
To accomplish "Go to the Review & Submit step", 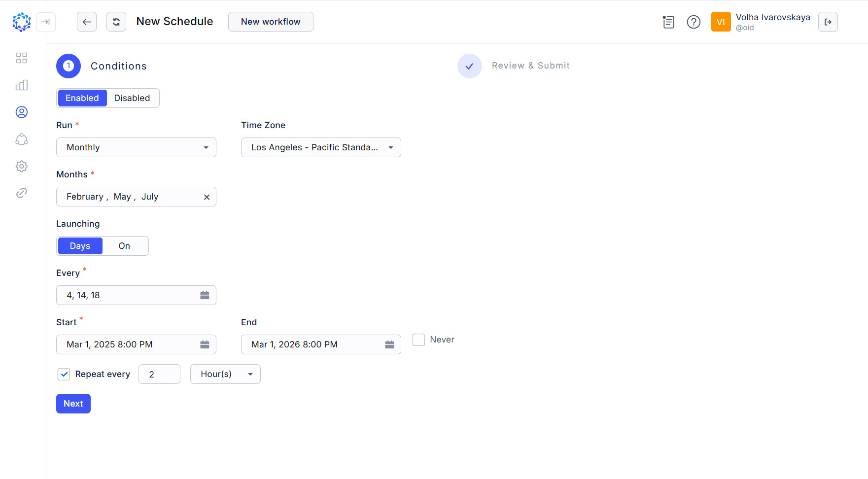I will [530, 66].
